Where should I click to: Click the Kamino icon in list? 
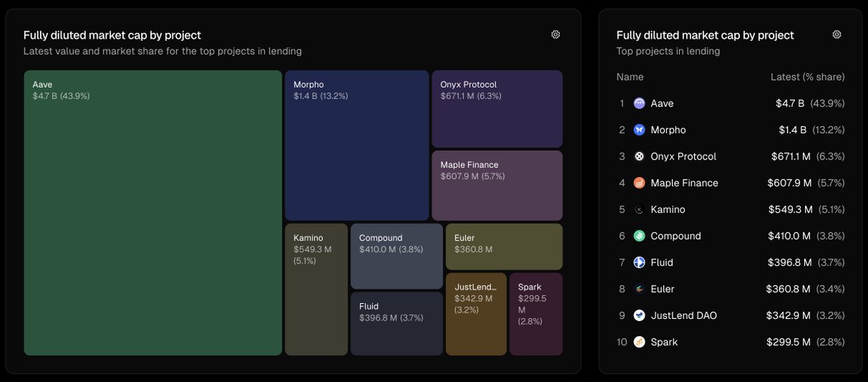[x=639, y=209]
